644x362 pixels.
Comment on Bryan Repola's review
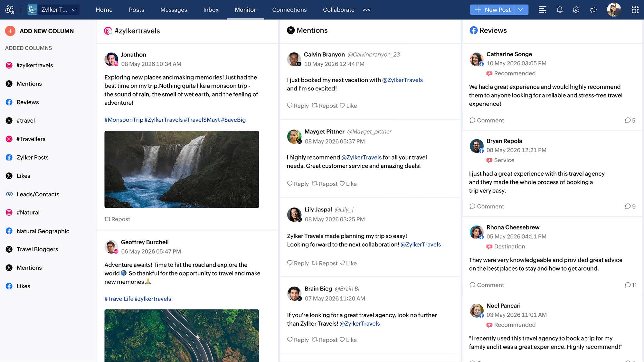tap(487, 206)
